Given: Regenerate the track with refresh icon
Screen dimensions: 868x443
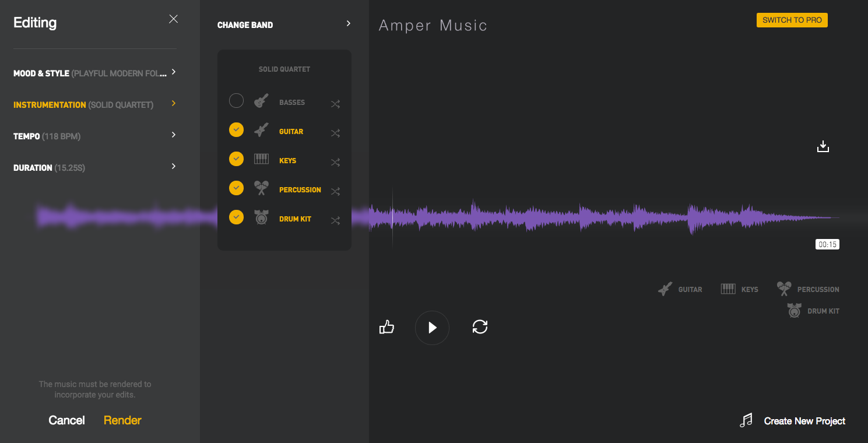Looking at the screenshot, I should tap(480, 327).
